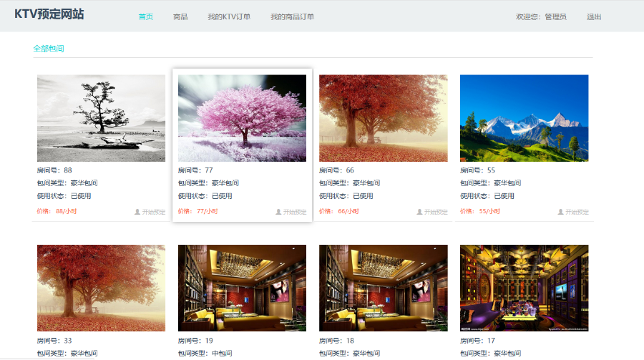Start booking room 55 via 开始预定
This screenshot has width=644, height=360.
577,212
